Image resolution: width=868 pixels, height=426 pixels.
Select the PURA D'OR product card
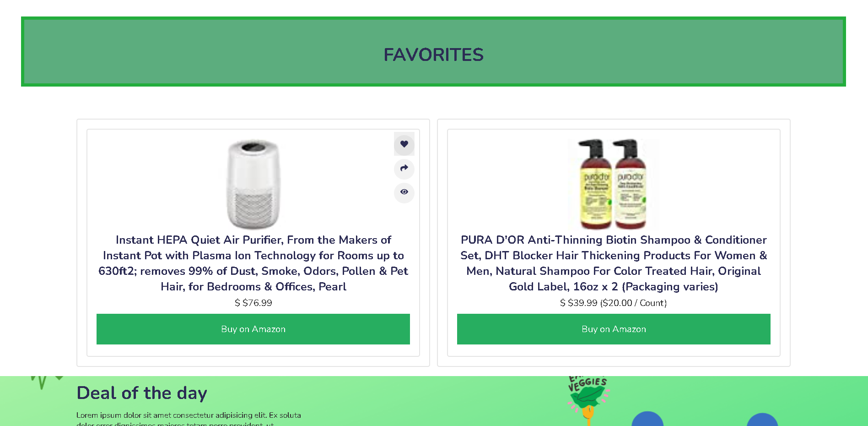pos(614,243)
